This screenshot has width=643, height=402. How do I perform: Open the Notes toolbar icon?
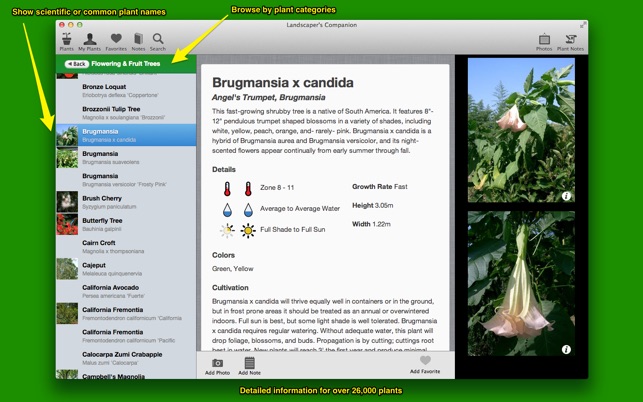tap(138, 42)
